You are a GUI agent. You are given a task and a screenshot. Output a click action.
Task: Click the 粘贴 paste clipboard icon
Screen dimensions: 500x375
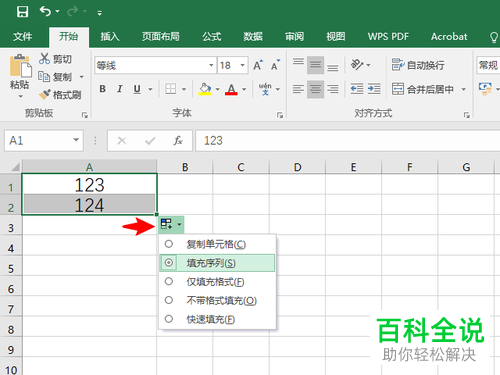[x=20, y=66]
